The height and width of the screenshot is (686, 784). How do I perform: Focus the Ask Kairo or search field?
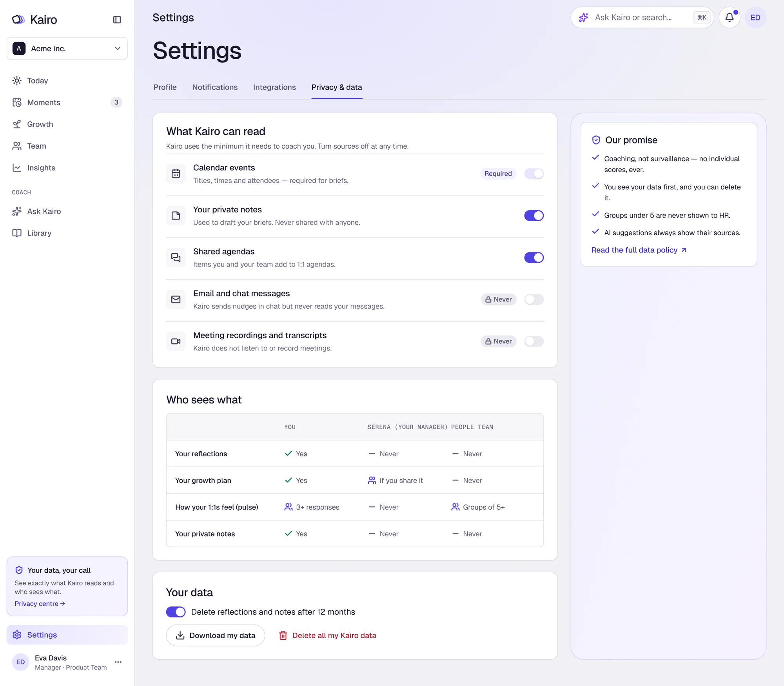(642, 18)
